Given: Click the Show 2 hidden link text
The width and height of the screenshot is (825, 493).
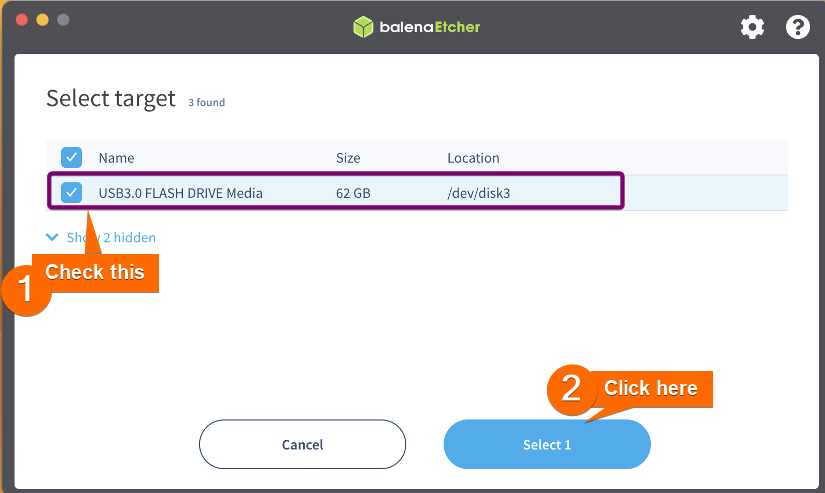Looking at the screenshot, I should (111, 237).
